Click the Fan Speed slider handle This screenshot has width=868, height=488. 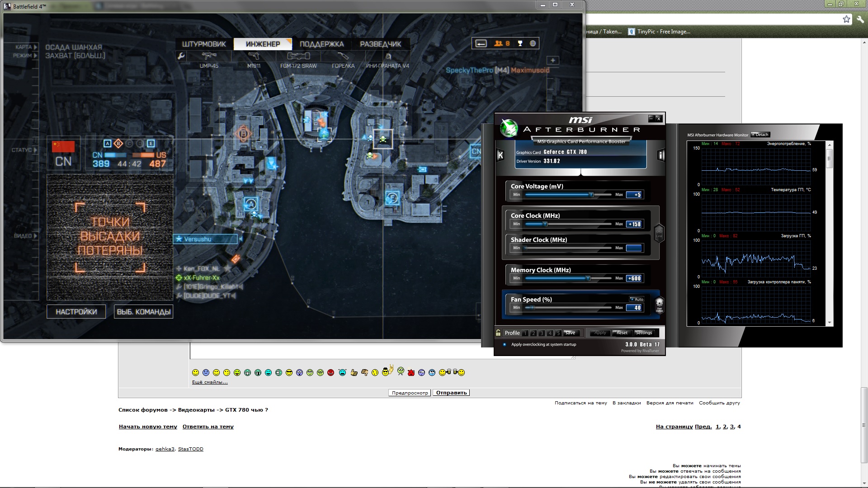coord(533,308)
